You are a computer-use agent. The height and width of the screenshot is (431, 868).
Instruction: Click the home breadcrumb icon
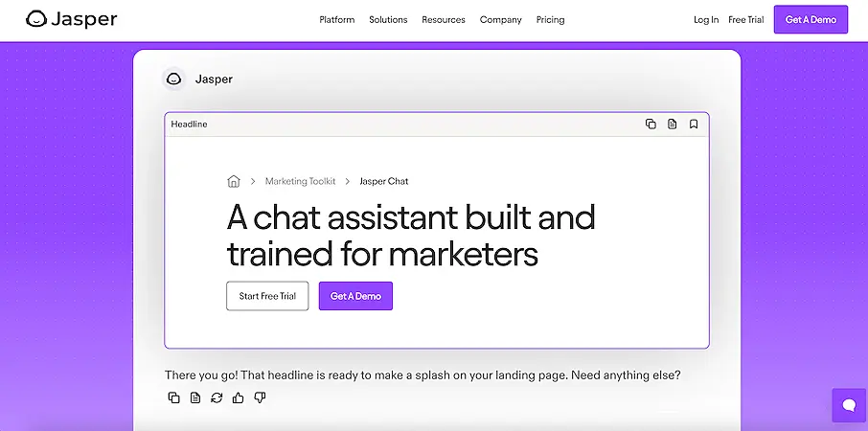(x=234, y=181)
